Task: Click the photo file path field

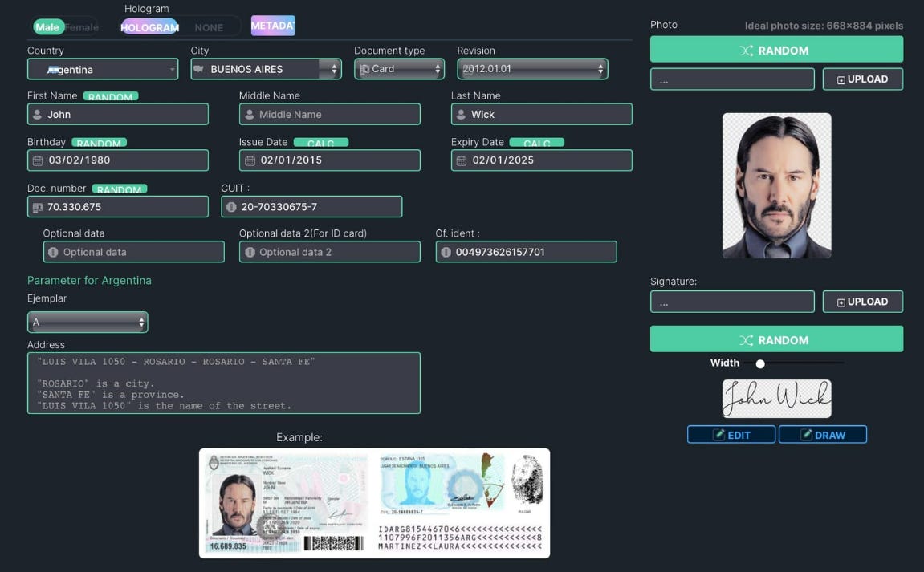Action: [x=732, y=79]
